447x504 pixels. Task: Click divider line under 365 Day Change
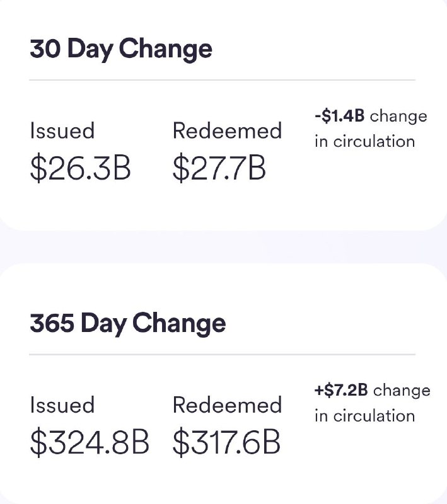(222, 354)
